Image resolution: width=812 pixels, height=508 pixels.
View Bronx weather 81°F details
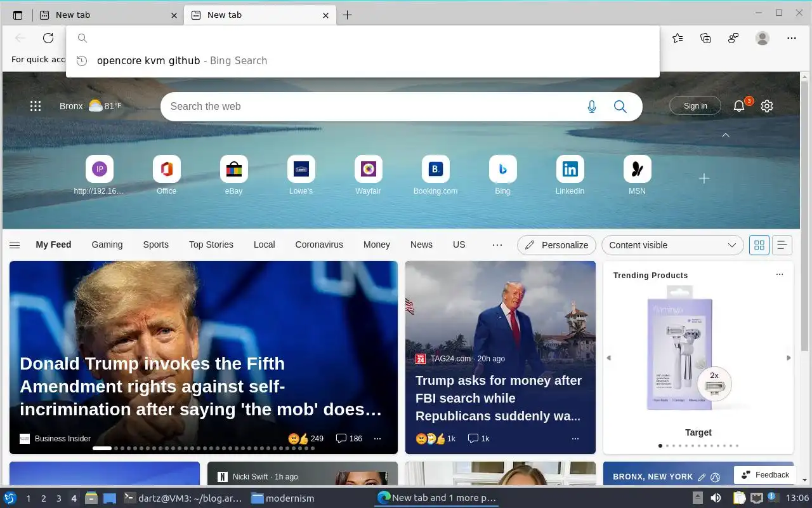91,106
